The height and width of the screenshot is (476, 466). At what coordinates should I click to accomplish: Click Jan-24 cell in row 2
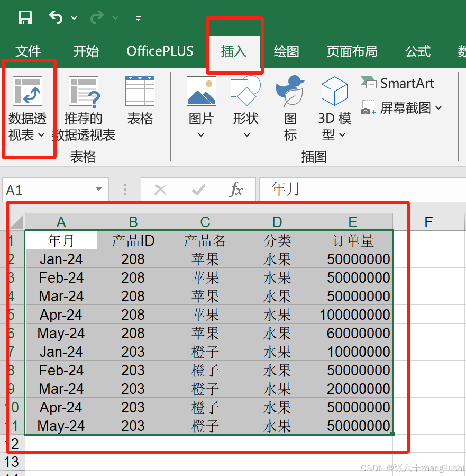click(61, 259)
